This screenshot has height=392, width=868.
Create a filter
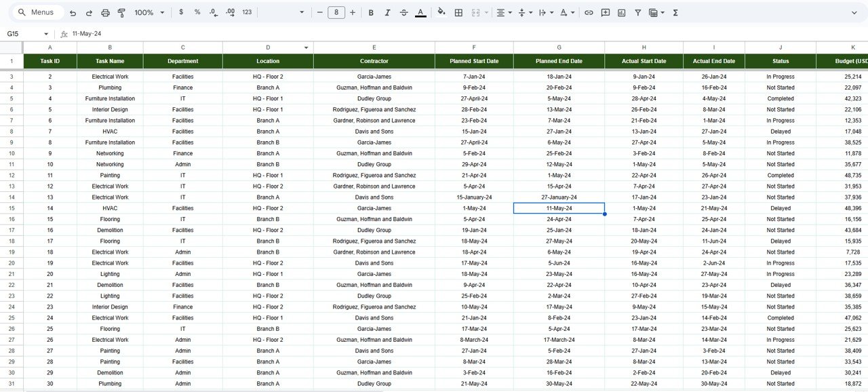tap(638, 12)
